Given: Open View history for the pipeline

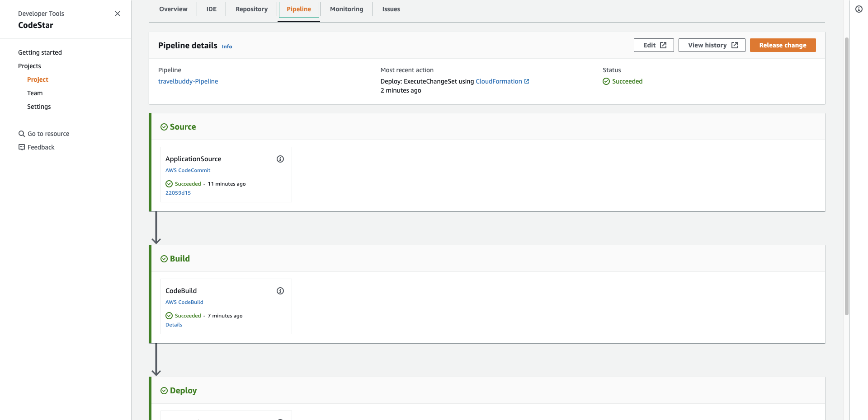Looking at the screenshot, I should coord(712,45).
